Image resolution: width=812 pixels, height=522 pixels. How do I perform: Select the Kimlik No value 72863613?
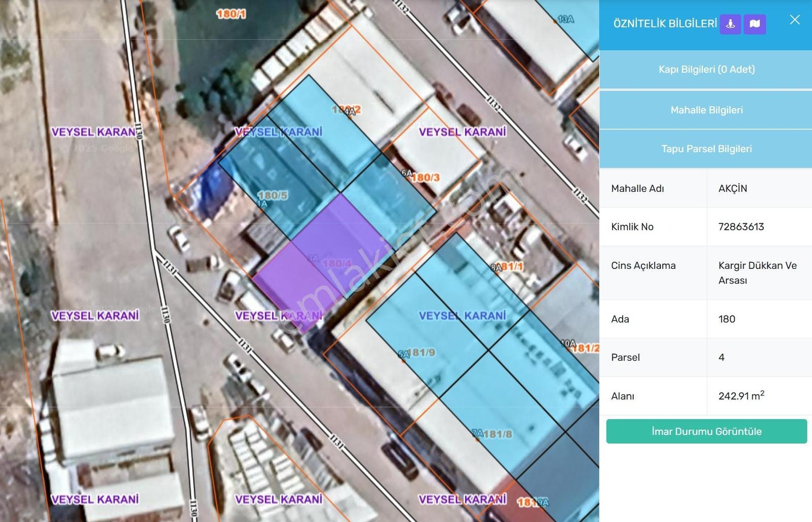click(x=741, y=227)
